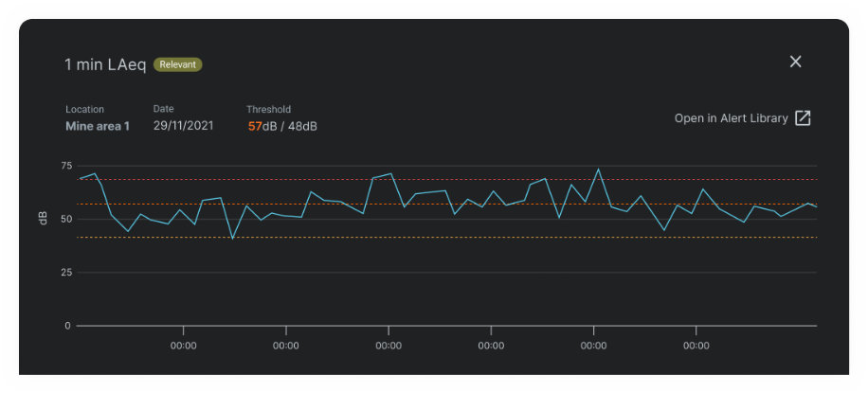Click the Threshold field label

(x=268, y=110)
